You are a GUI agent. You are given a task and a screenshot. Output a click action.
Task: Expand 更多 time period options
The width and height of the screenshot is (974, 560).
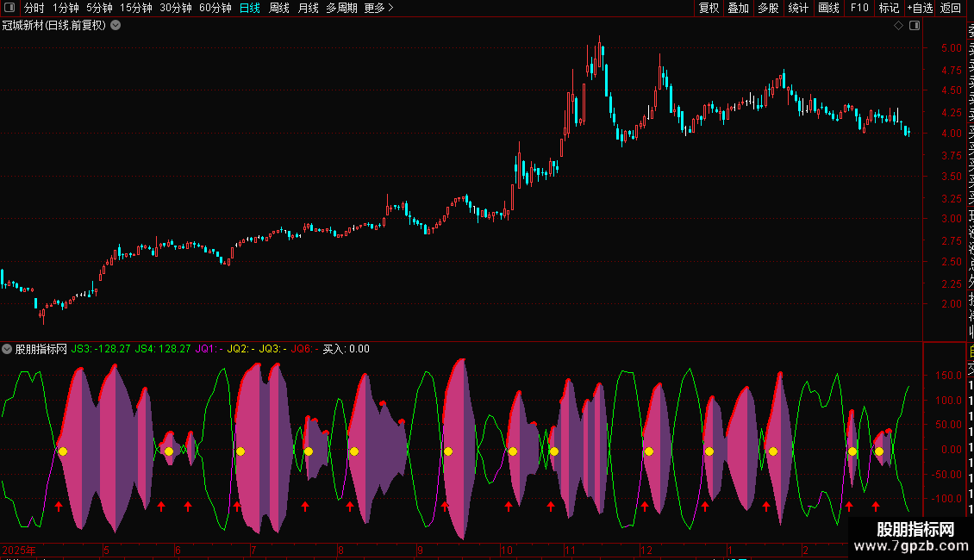coord(379,8)
